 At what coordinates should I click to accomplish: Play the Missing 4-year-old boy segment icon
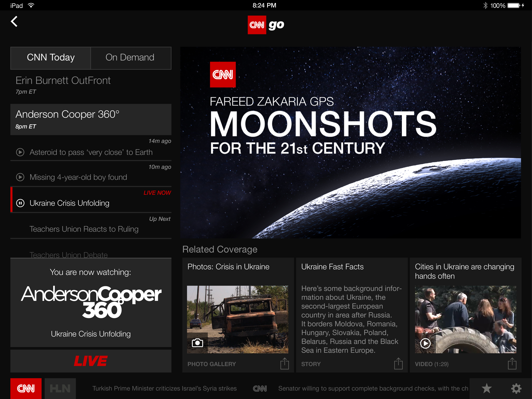(20, 177)
